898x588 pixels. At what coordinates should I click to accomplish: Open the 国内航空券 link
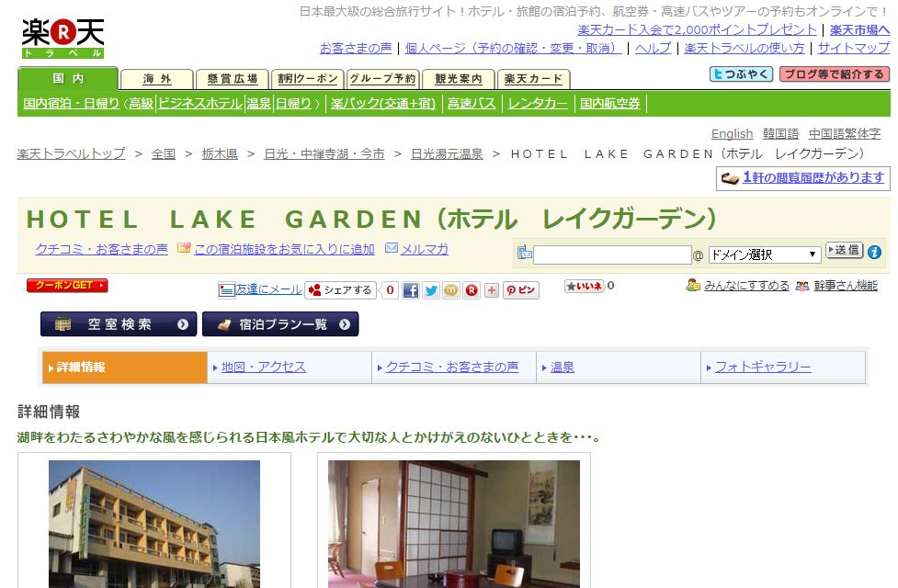click(x=610, y=104)
